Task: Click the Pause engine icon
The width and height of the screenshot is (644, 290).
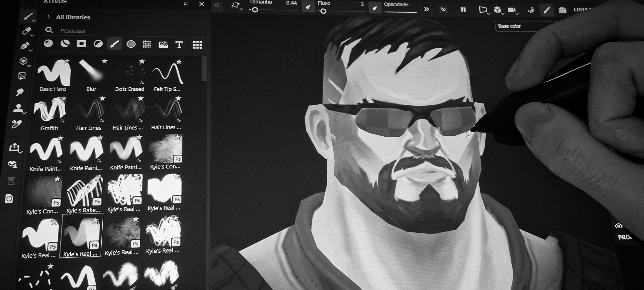Action: point(463,10)
